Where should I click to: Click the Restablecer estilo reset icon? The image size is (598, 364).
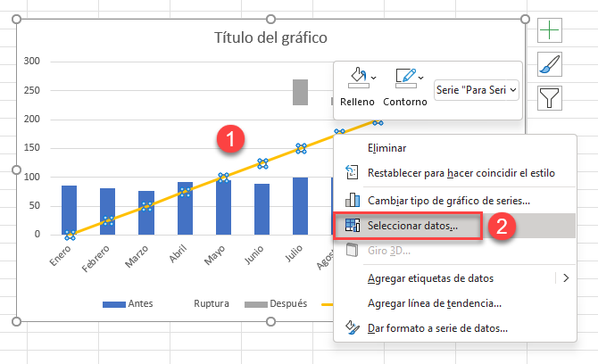[x=352, y=172]
